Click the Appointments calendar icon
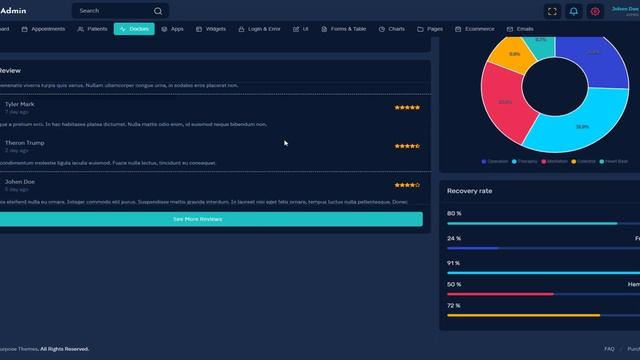Image resolution: width=640 pixels, height=360 pixels. (x=24, y=29)
